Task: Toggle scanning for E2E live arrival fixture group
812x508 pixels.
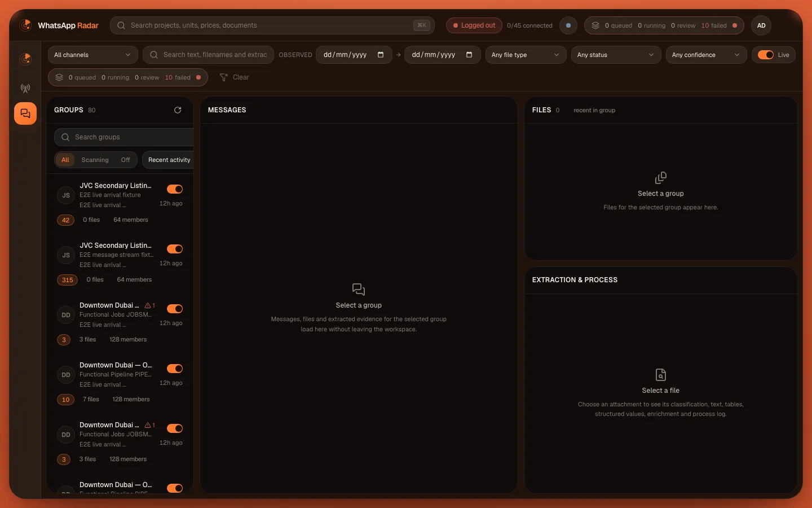Action: (175, 189)
